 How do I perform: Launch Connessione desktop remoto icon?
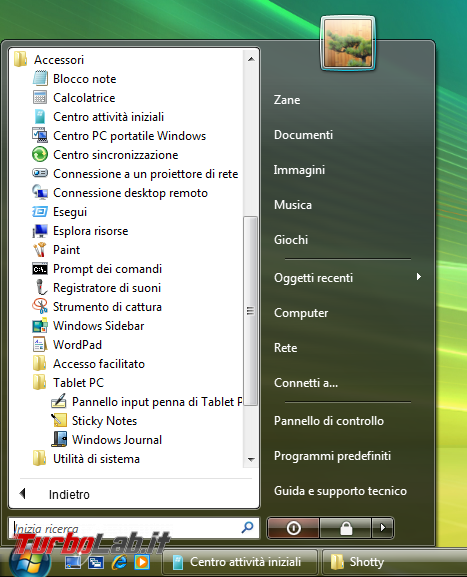[40, 192]
